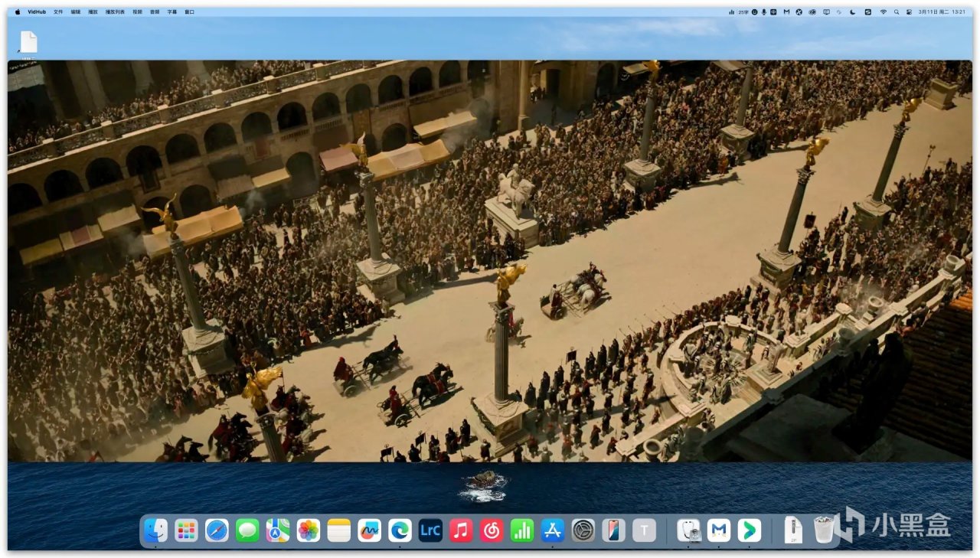Launch Freeform from the Dock
Image resolution: width=980 pixels, height=558 pixels.
(x=369, y=530)
